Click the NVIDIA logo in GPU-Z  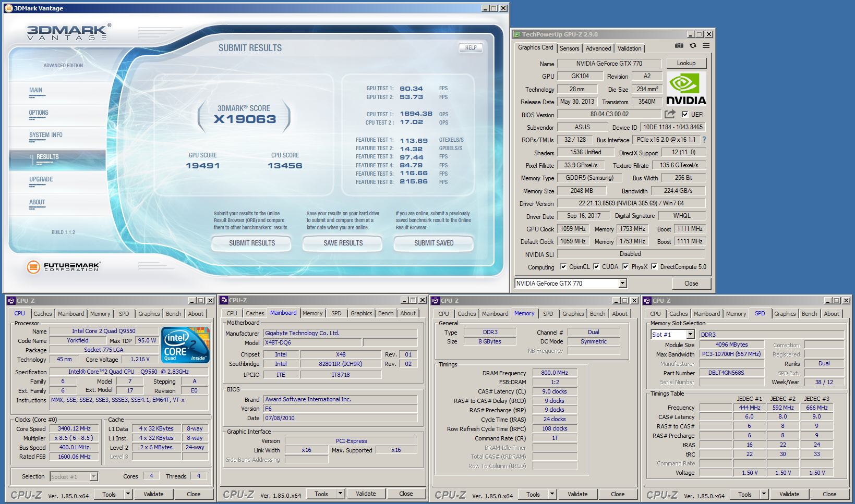686,89
